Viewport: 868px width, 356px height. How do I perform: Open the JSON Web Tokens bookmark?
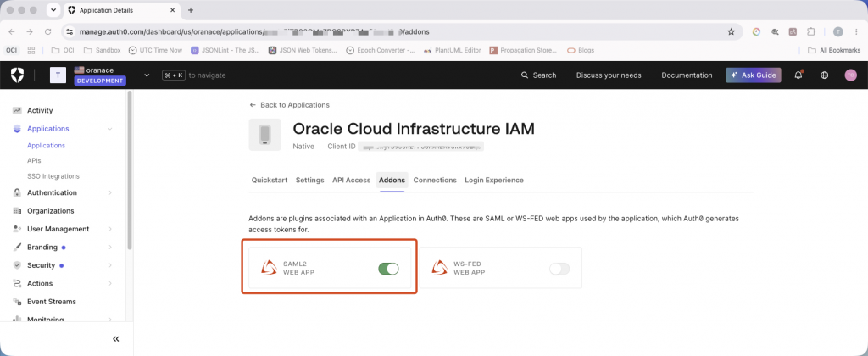click(x=303, y=50)
